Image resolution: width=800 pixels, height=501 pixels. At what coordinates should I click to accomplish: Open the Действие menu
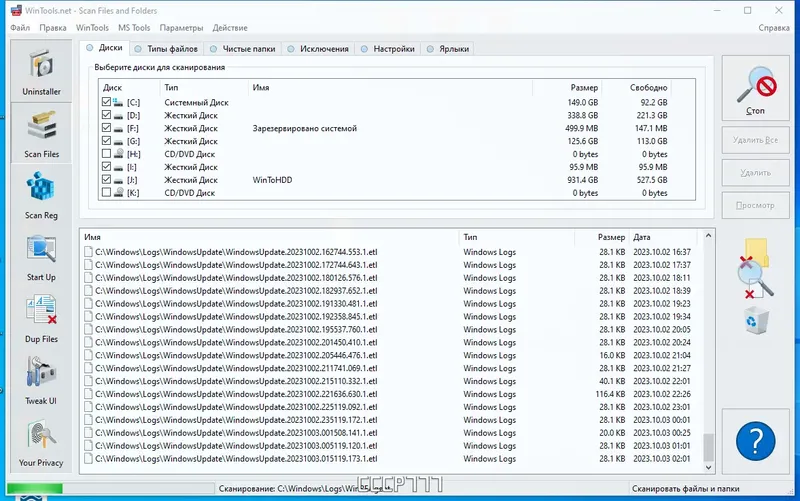tap(230, 28)
